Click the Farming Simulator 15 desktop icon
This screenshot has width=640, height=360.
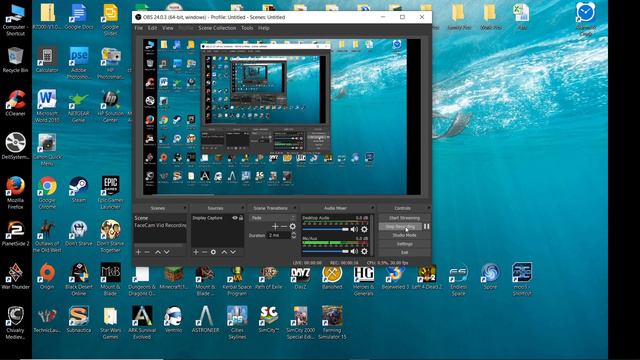click(332, 322)
